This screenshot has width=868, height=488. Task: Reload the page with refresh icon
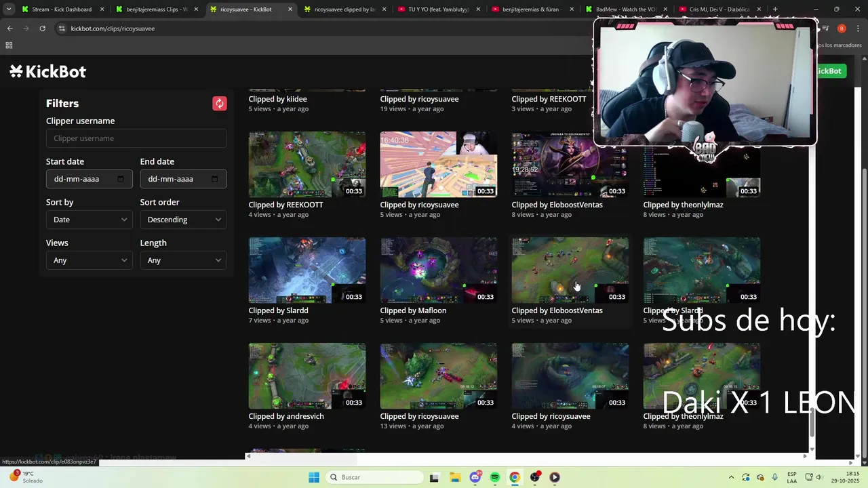point(42,28)
